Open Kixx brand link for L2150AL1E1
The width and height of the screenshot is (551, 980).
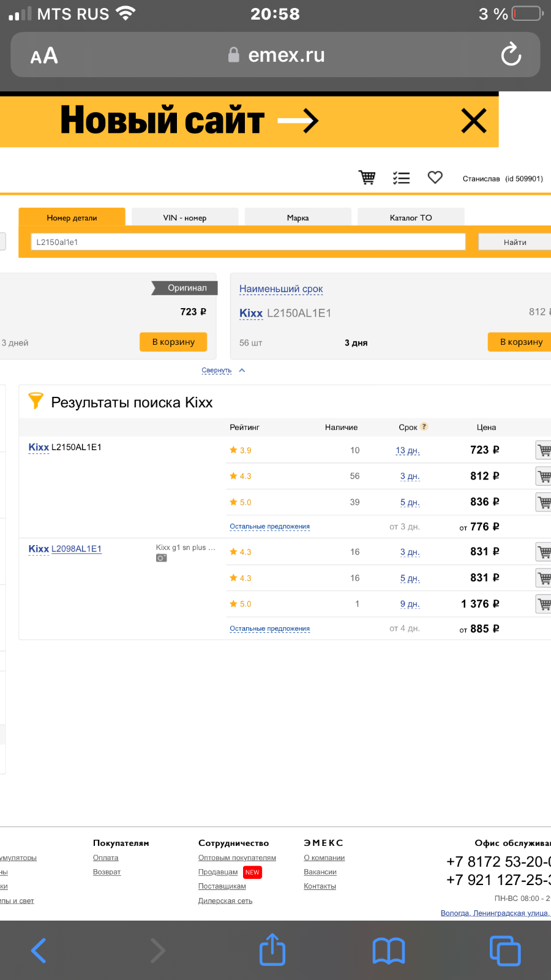tap(39, 447)
